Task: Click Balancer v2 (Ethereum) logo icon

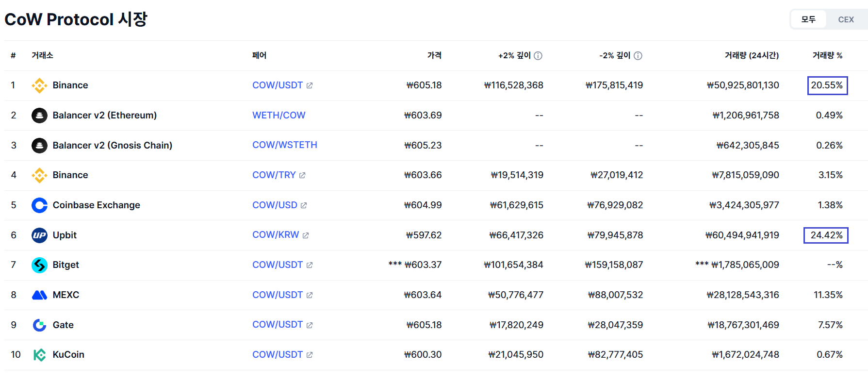Action: [x=39, y=116]
